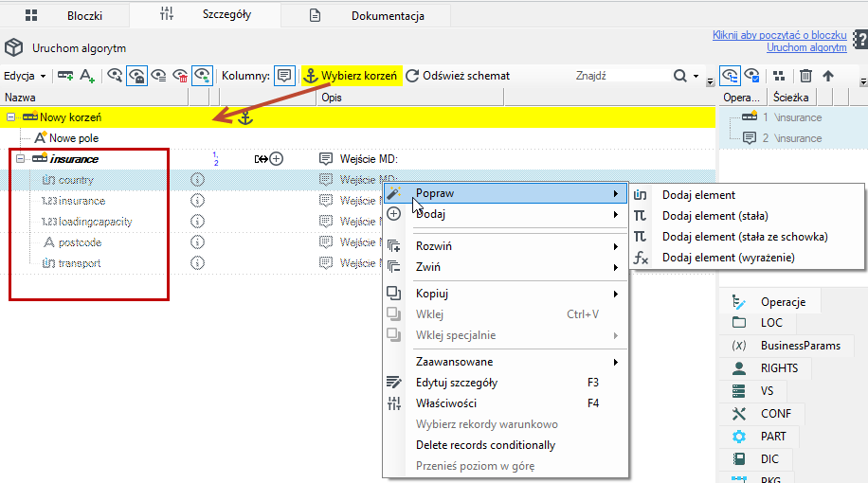This screenshot has height=483, width=868.
Task: Click the info icon on loadingcapacity row
Action: pyautogui.click(x=198, y=222)
